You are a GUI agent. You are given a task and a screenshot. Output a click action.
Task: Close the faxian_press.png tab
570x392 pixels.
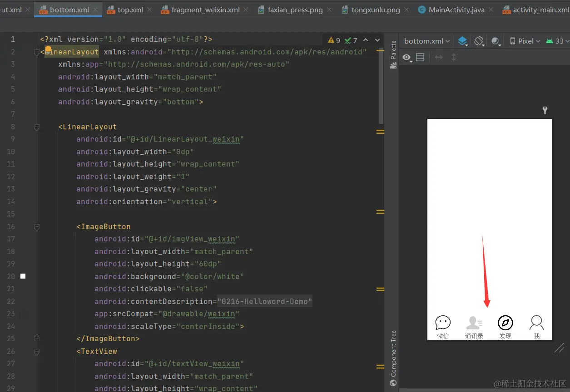coord(330,10)
